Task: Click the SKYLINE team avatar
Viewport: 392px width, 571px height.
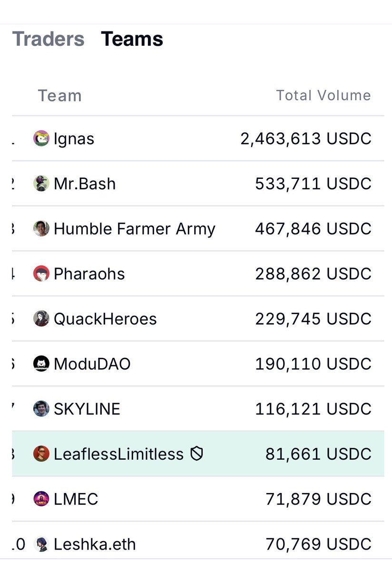Action: 41,409
